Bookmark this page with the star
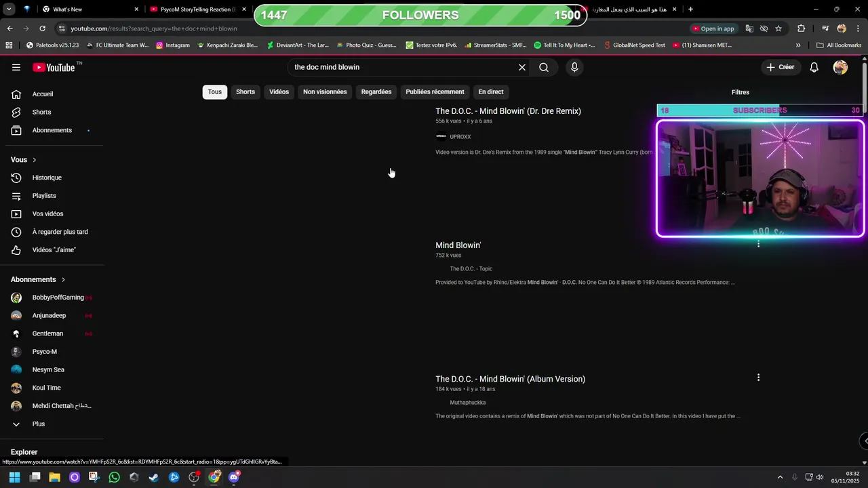The width and height of the screenshot is (868, 488). (x=778, y=28)
